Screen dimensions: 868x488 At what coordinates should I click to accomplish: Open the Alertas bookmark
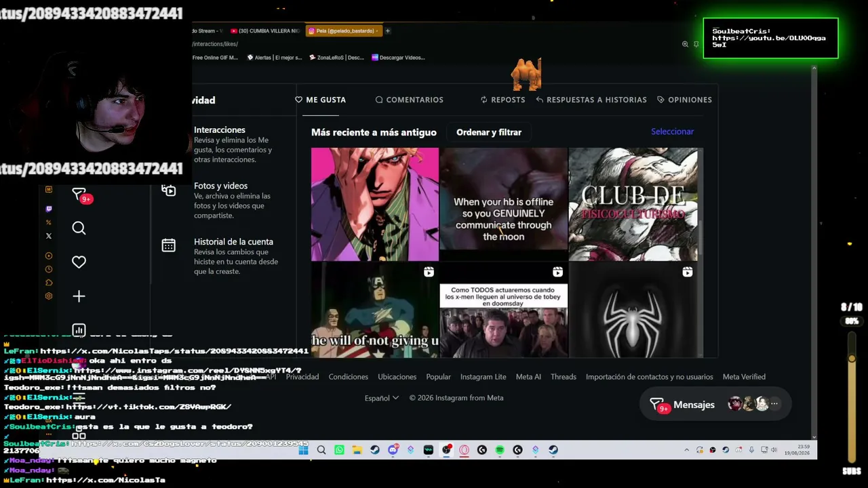(275, 58)
